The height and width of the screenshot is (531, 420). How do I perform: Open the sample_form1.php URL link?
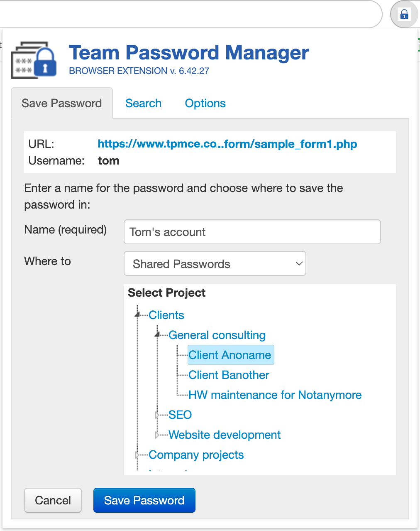click(227, 144)
